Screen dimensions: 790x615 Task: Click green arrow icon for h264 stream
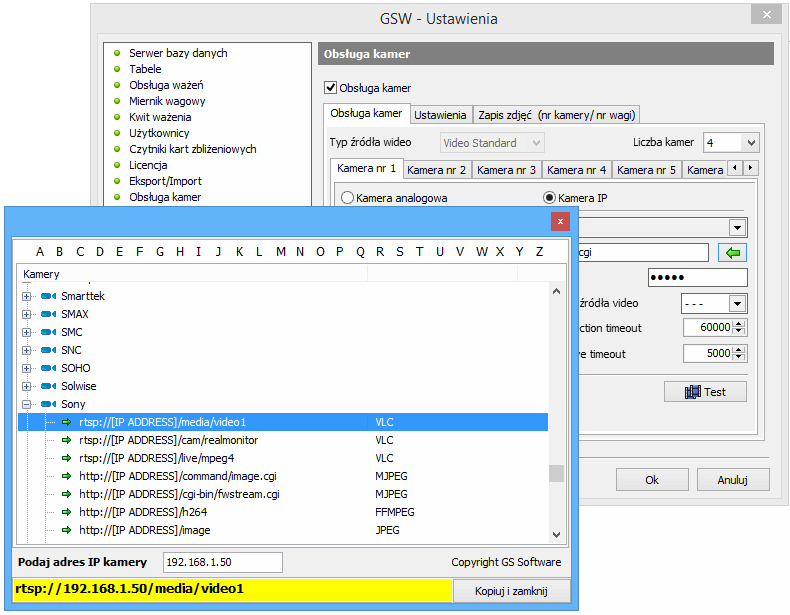click(67, 513)
